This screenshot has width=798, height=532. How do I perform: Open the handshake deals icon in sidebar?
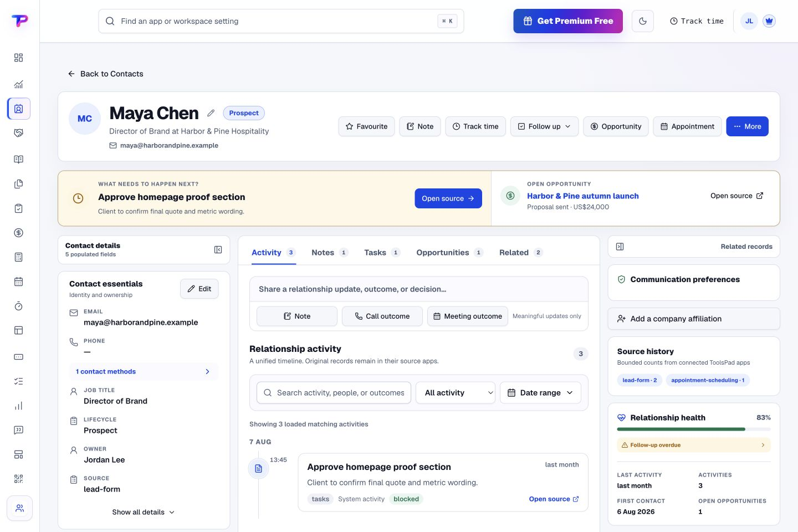coord(18,133)
